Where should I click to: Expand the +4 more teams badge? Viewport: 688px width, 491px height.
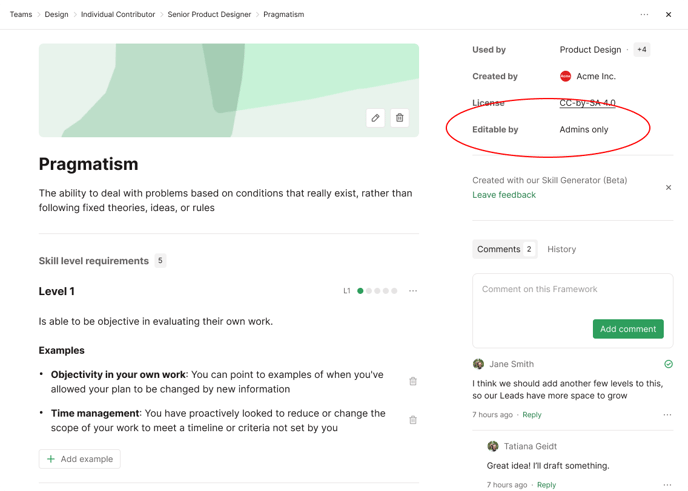pos(641,50)
